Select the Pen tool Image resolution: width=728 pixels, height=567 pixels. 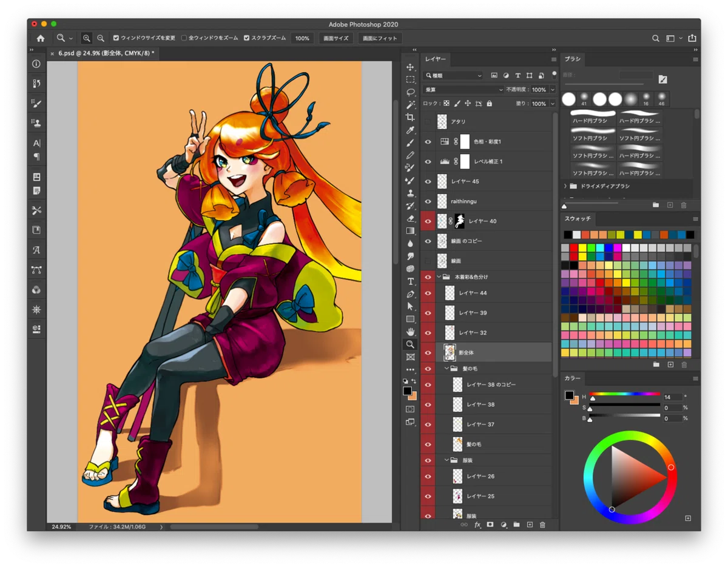click(411, 294)
